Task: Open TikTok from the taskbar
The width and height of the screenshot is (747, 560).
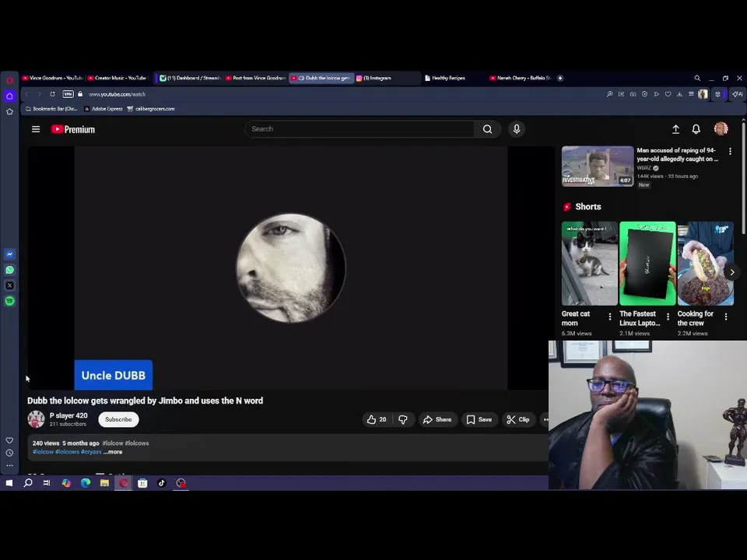Action: (x=162, y=483)
